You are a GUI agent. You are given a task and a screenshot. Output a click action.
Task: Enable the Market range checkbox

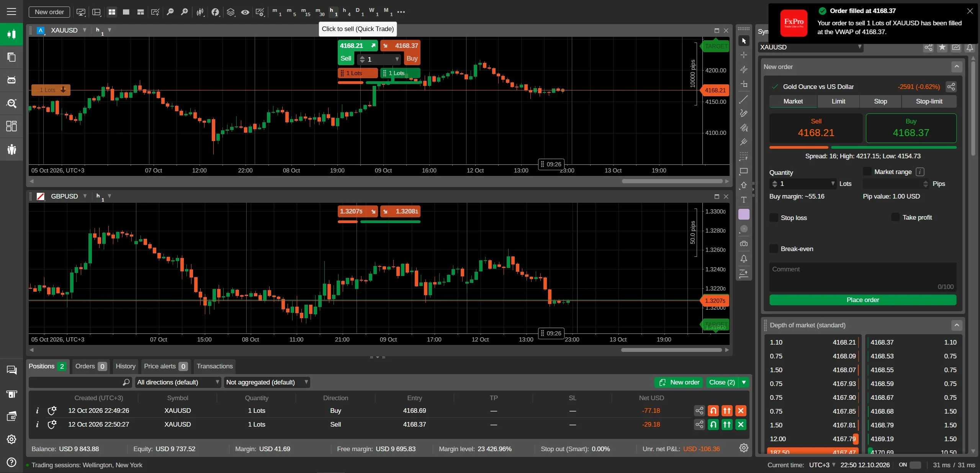point(867,171)
